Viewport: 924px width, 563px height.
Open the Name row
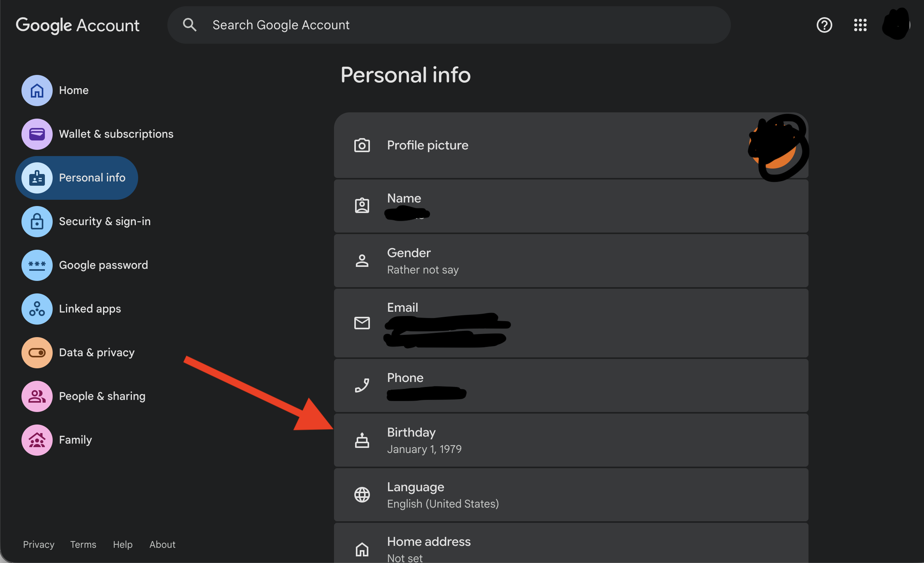pos(571,206)
